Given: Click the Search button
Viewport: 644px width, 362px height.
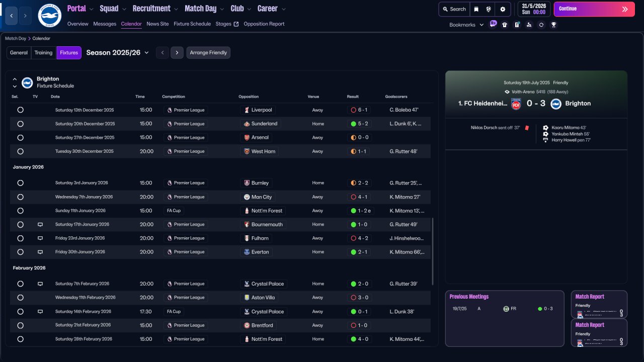Looking at the screenshot, I should click(x=454, y=9).
